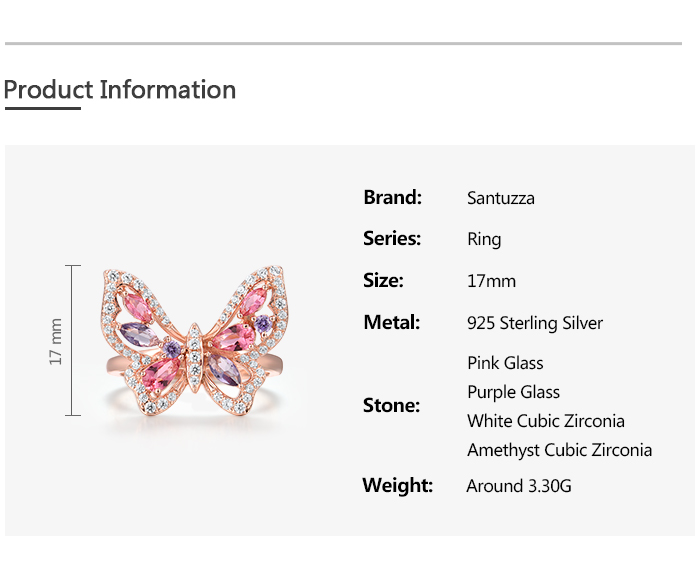The image size is (700, 588).
Task: Click the Around 3.30G weight value
Action: tap(518, 487)
